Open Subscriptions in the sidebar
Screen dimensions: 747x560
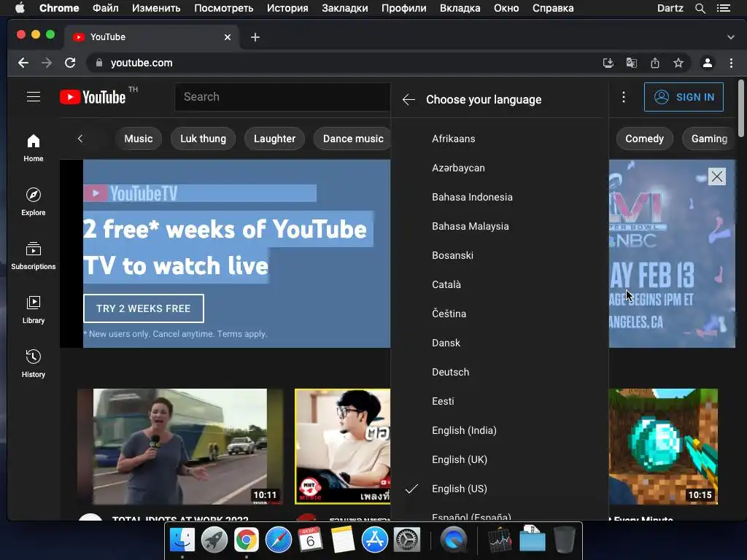(34, 256)
